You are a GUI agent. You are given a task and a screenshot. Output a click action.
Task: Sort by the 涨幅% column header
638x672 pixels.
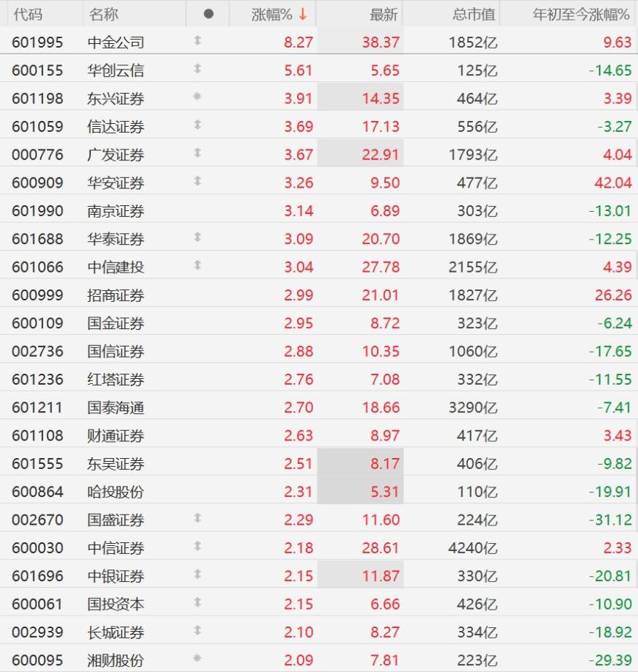point(272,15)
